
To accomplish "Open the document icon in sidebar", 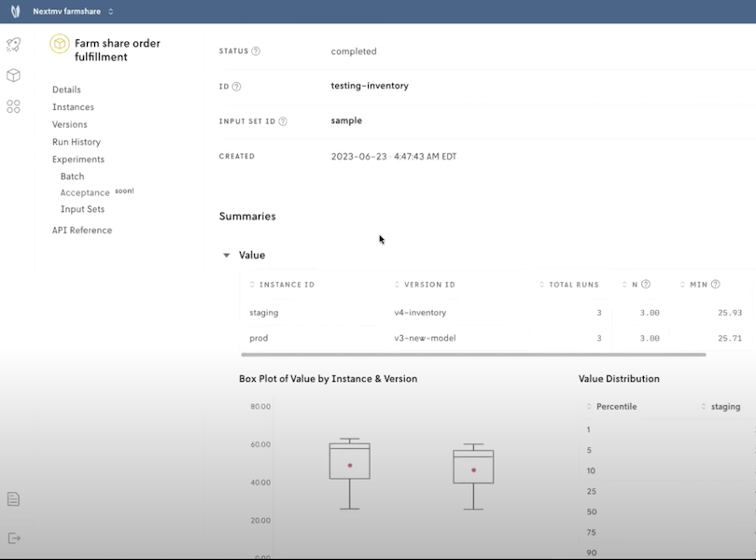I will pos(13,499).
